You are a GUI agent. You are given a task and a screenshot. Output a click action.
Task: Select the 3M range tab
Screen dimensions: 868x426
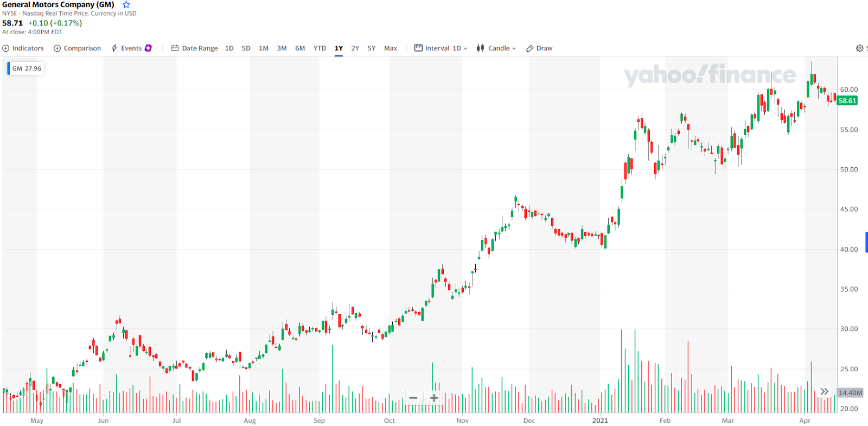(282, 48)
